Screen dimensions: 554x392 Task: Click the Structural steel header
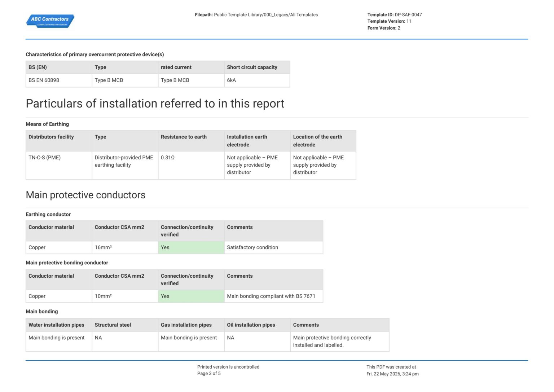(125, 325)
